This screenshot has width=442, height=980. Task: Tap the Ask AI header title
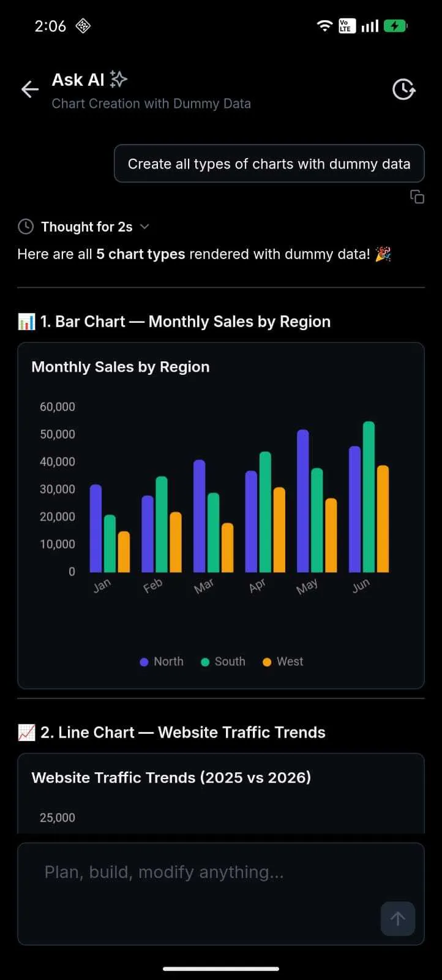(x=78, y=80)
